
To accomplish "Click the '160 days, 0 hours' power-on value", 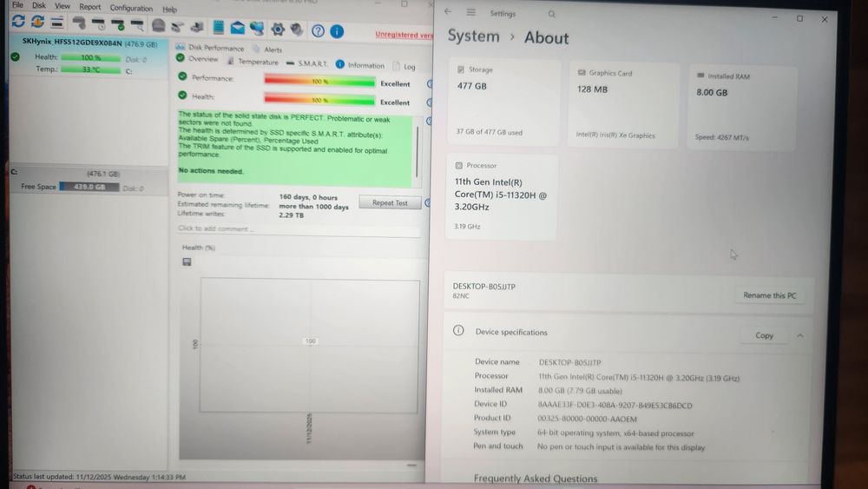I will click(x=308, y=197).
